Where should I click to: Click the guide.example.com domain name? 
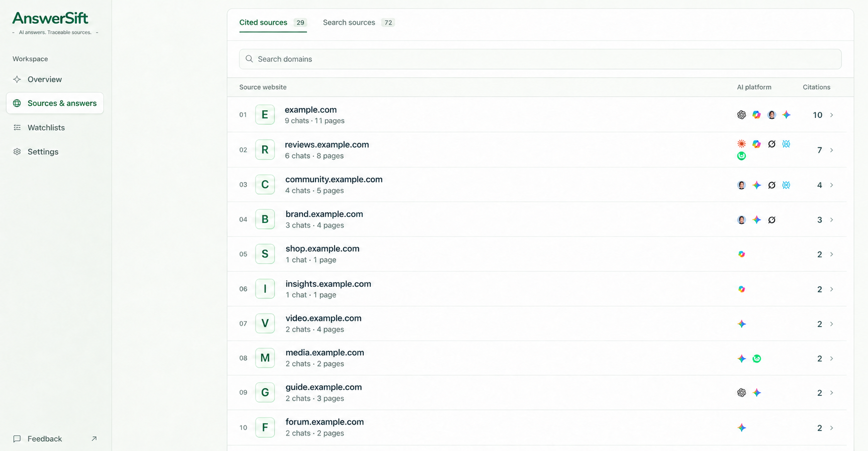point(324,387)
